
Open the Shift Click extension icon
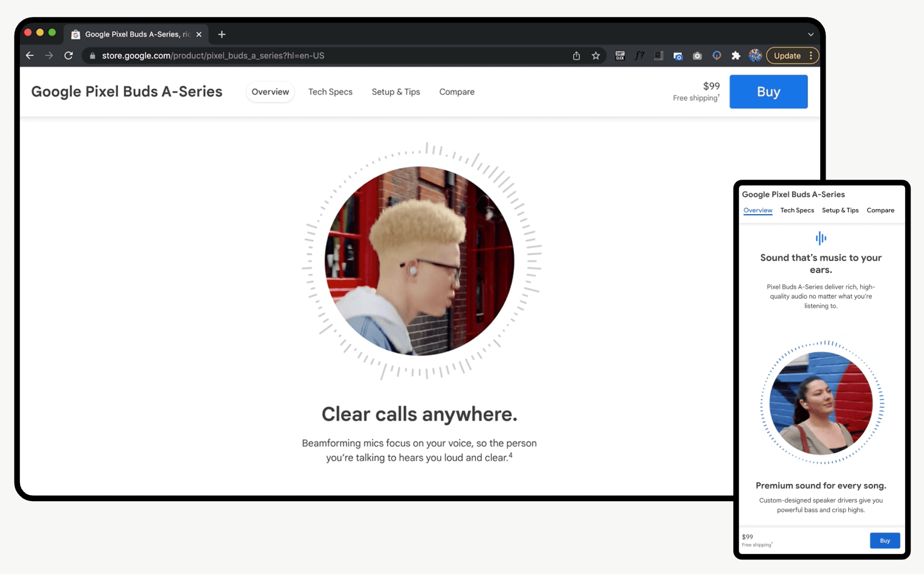point(620,55)
